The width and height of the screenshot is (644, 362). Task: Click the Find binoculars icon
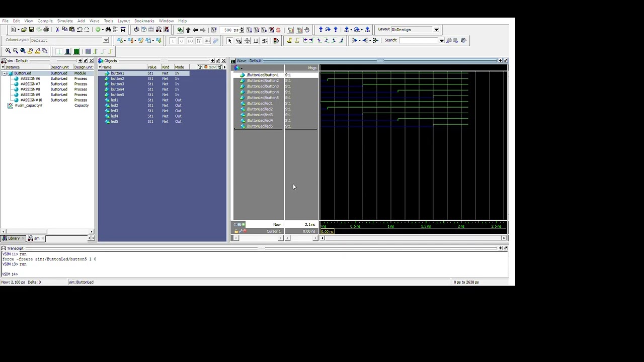108,29
